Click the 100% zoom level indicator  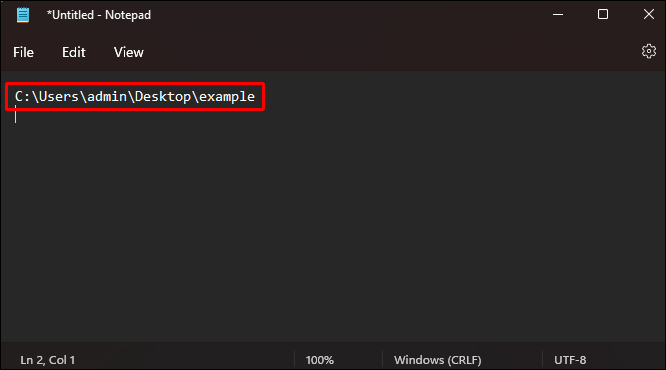pyautogui.click(x=319, y=360)
